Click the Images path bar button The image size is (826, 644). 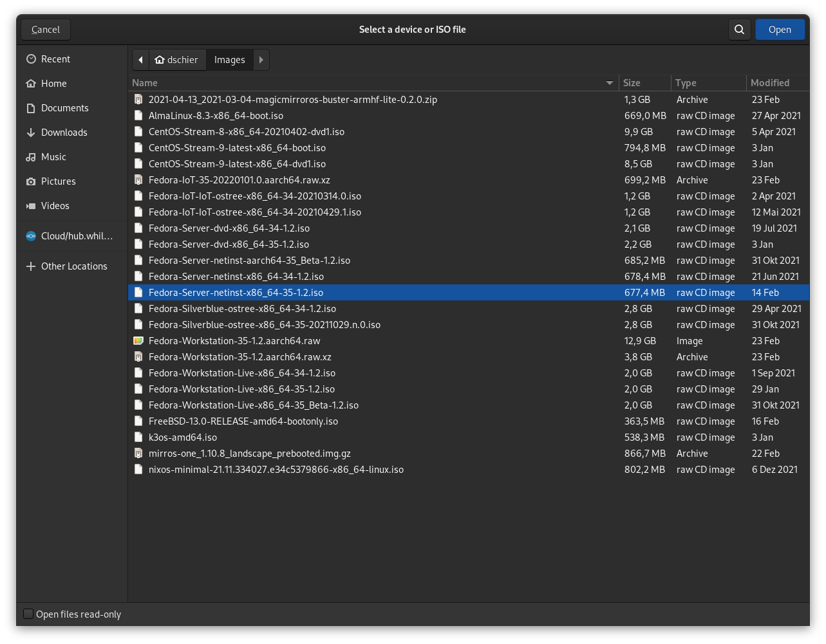[x=230, y=60]
